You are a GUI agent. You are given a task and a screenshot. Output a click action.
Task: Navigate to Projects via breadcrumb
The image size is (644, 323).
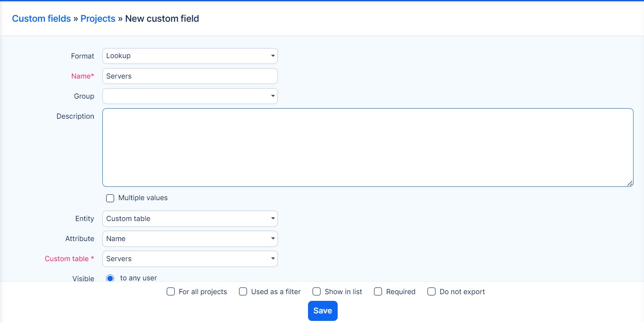(98, 18)
